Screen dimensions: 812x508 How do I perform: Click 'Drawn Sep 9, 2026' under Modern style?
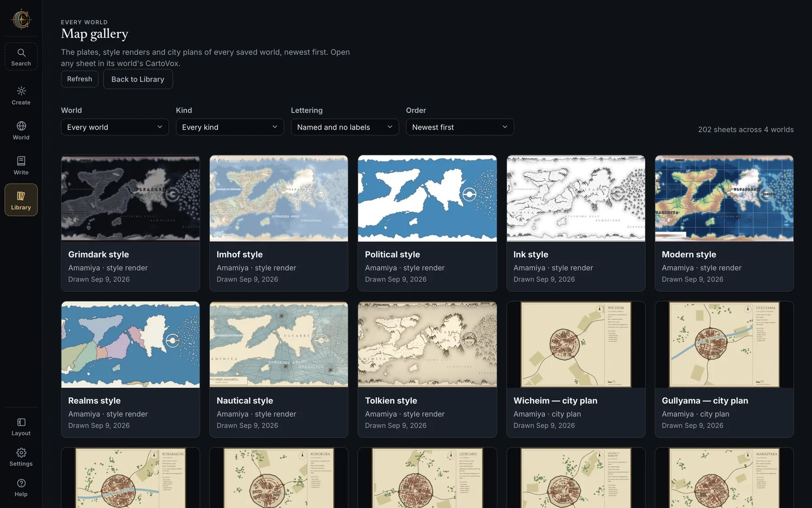point(692,280)
